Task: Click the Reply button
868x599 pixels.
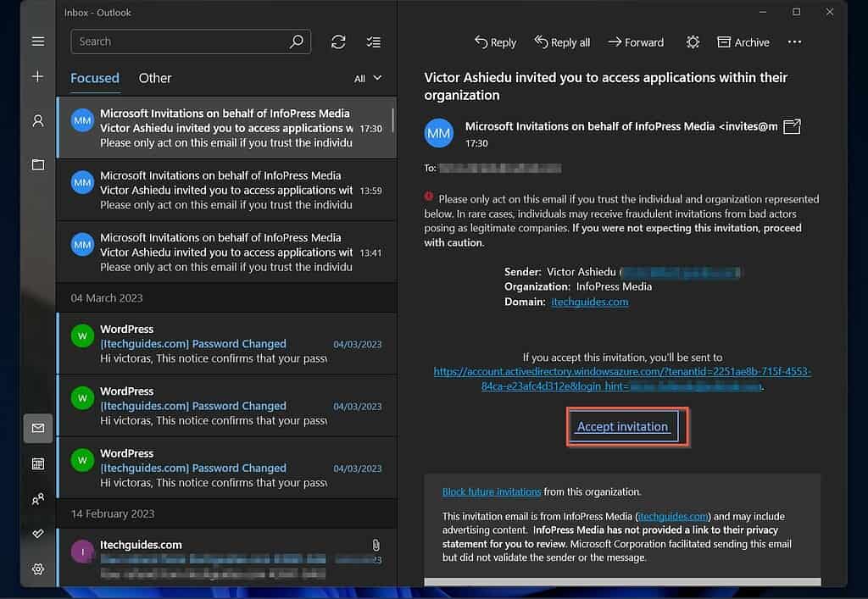Action: [x=495, y=42]
